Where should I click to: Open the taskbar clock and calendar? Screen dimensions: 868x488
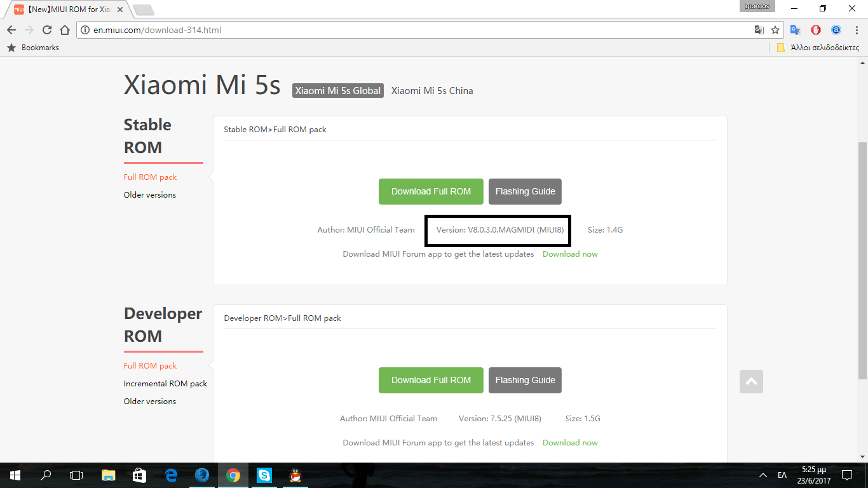pyautogui.click(x=814, y=475)
